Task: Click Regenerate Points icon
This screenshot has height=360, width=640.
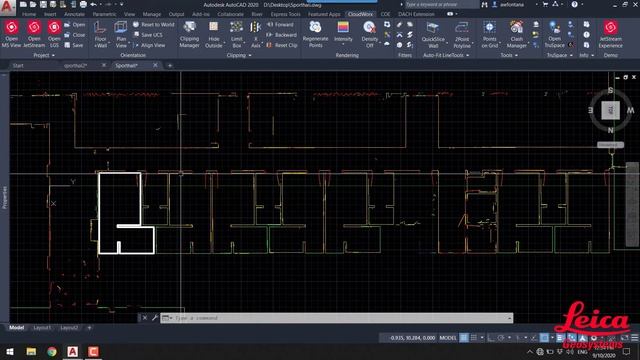Action: tap(315, 27)
